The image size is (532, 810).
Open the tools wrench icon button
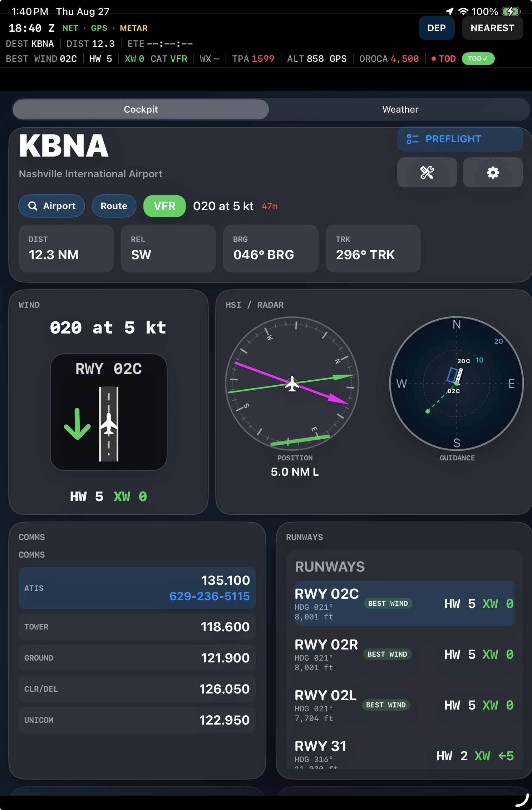(427, 173)
